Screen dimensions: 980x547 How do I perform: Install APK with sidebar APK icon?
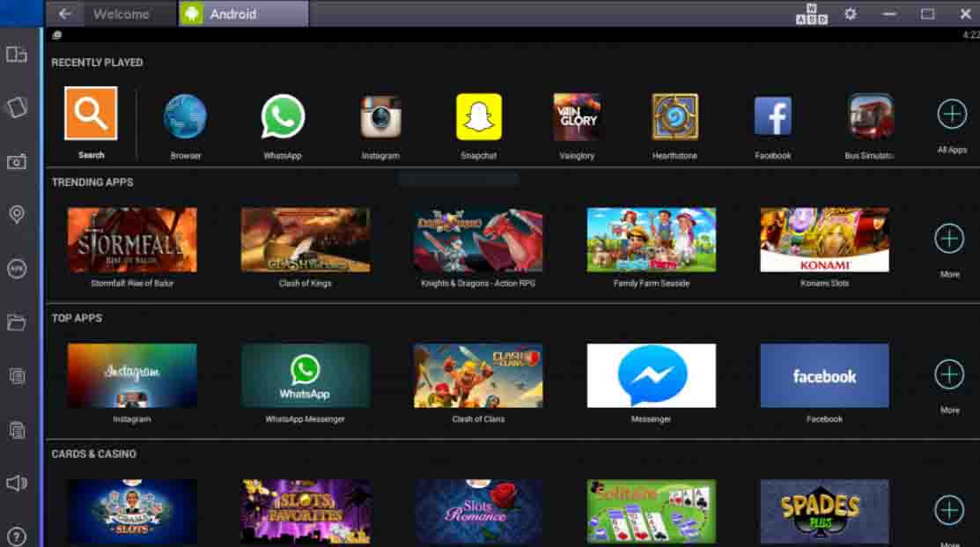click(x=17, y=269)
